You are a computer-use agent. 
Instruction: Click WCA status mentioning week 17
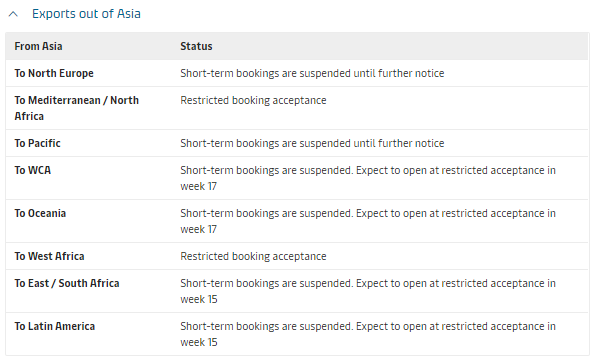tap(368, 178)
